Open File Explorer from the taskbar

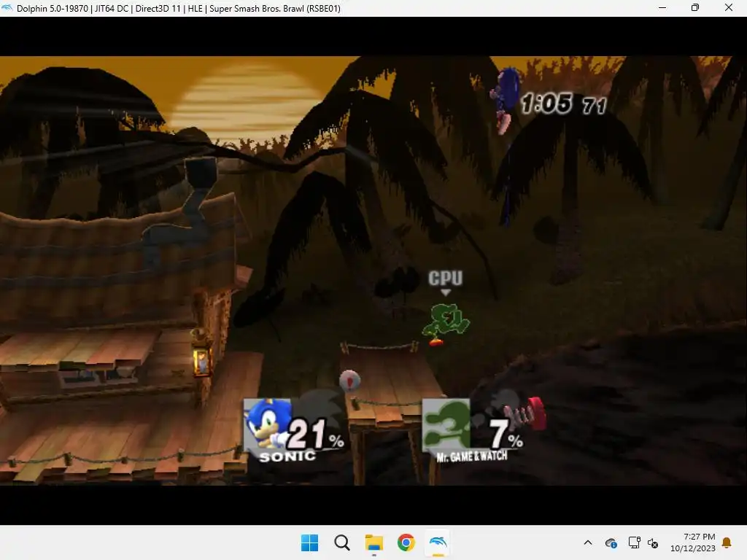click(x=374, y=542)
